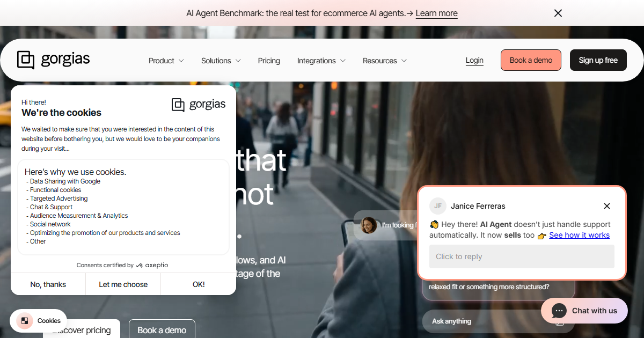The width and height of the screenshot is (644, 338).
Task: Click Discover pricing button
Action: 82,330
